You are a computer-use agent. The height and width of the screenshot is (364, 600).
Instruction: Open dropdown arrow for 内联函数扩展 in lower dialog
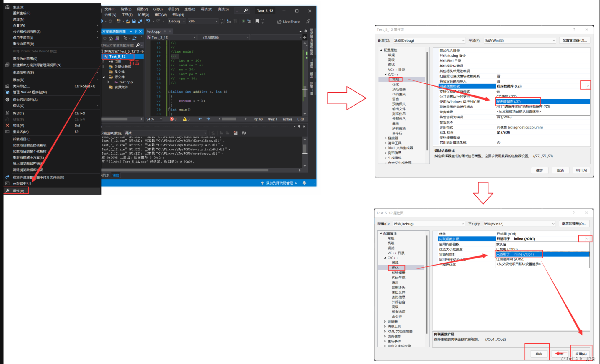[587, 239]
